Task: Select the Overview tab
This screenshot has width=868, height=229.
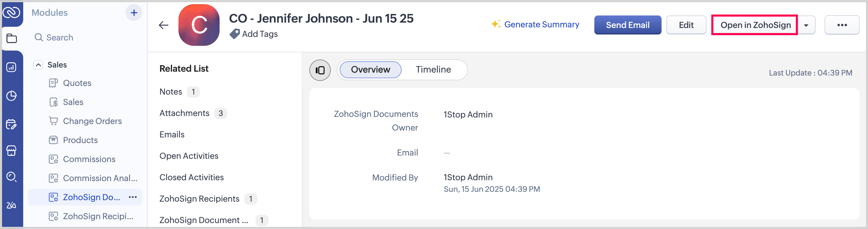Action: click(x=370, y=70)
